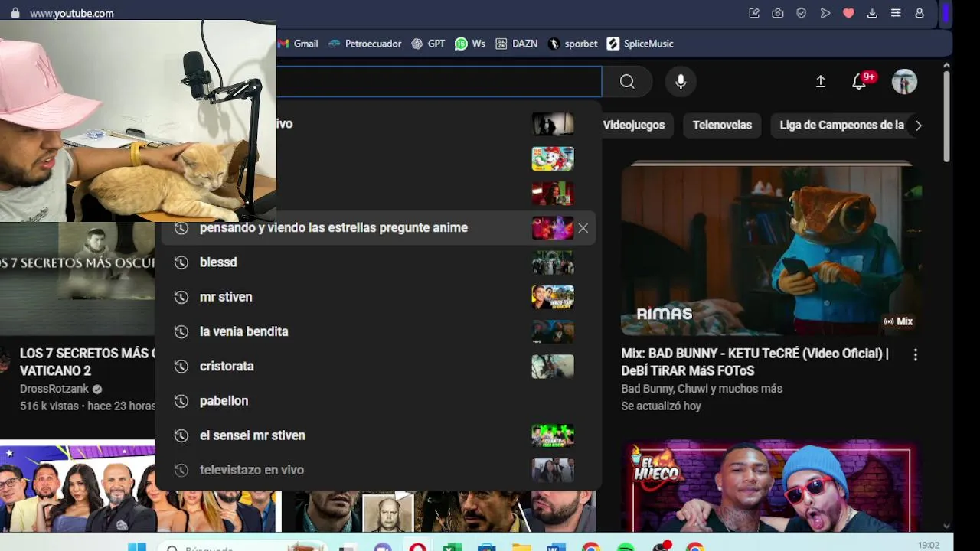The image size is (980, 551).
Task: Click the thumbnail beside 'la venia bendita'
Action: point(553,331)
